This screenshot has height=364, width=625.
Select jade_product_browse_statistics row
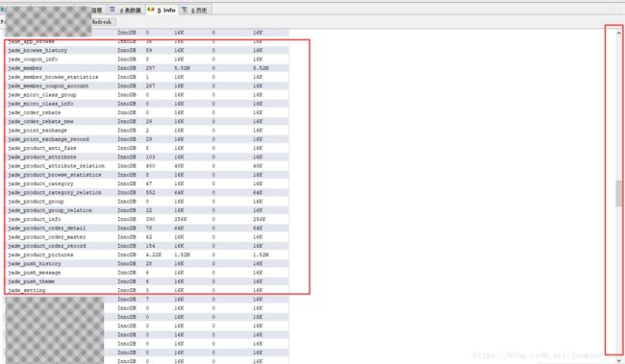(x=147, y=175)
